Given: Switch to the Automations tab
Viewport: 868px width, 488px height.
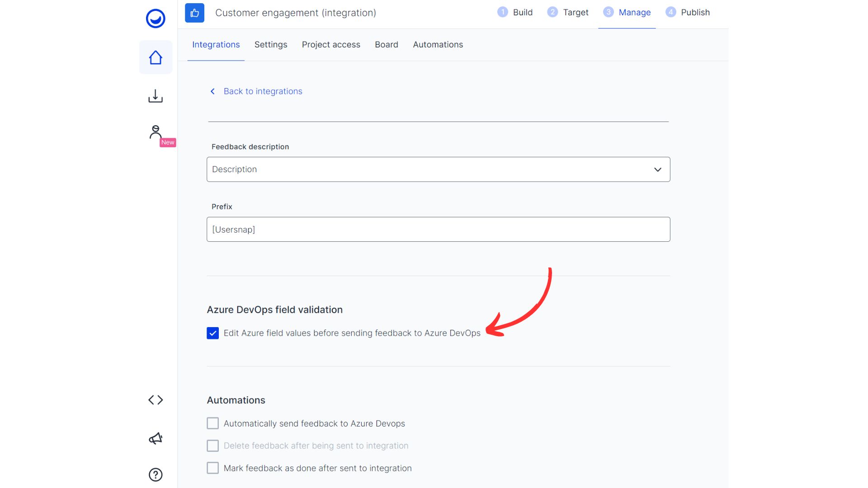Looking at the screenshot, I should point(437,44).
